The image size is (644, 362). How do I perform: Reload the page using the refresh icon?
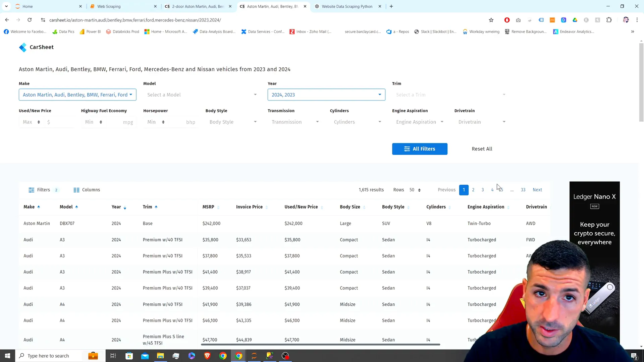coord(30,20)
